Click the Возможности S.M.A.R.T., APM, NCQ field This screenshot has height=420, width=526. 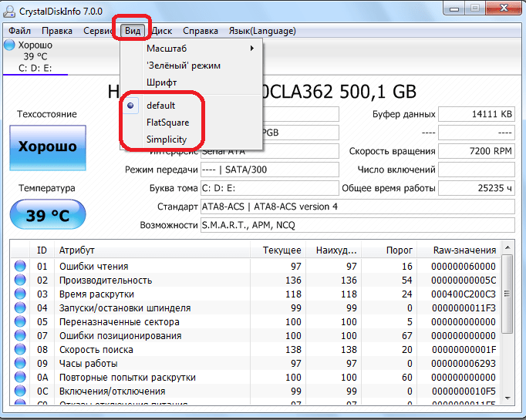[x=358, y=225]
